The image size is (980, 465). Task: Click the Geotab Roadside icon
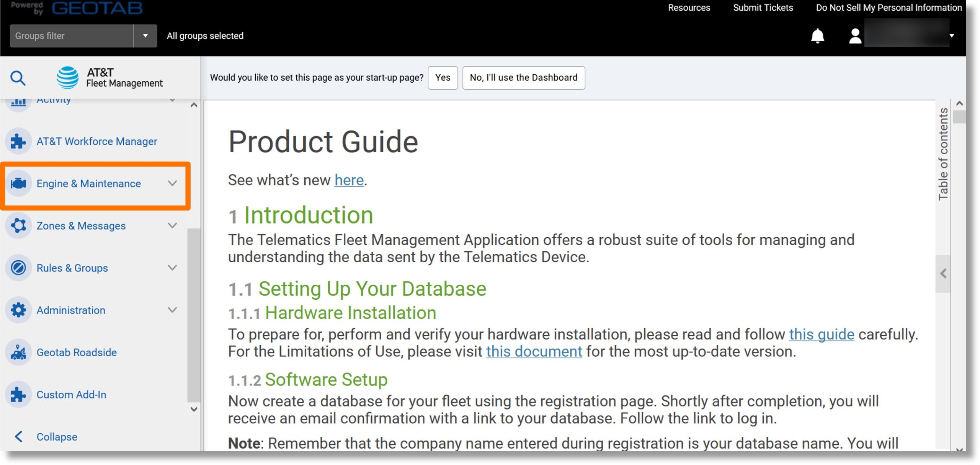point(18,352)
